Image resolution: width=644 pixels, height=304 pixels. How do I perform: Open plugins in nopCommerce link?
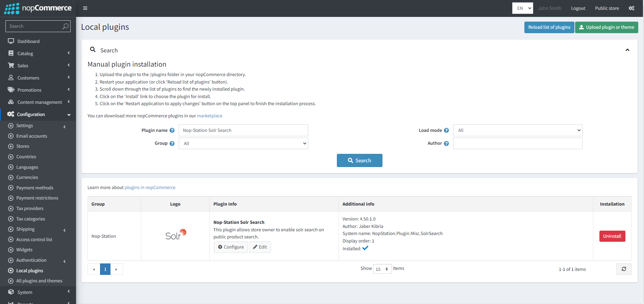150,187
